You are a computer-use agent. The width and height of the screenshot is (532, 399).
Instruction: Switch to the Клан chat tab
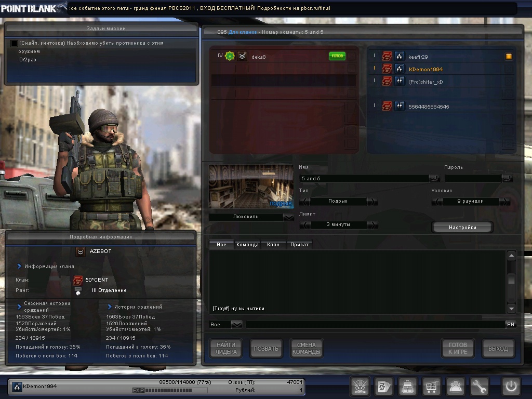[273, 245]
